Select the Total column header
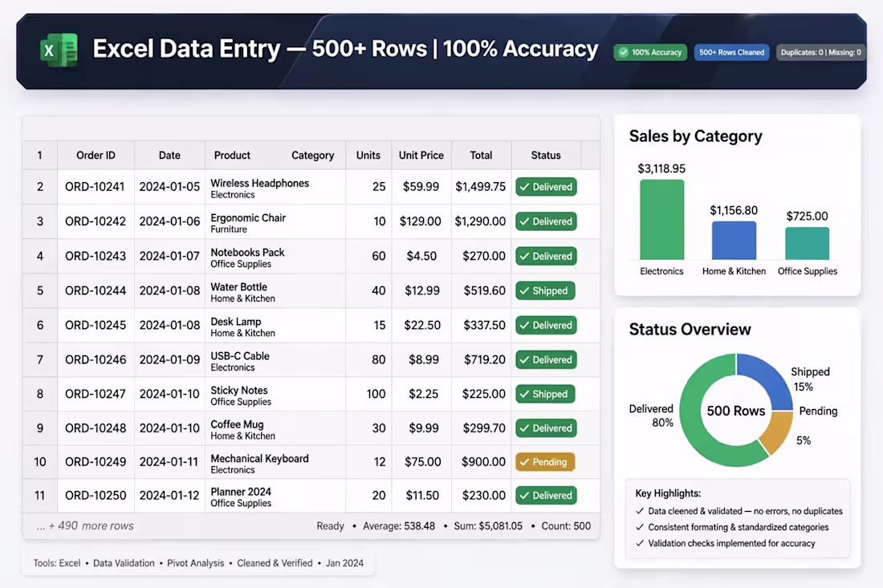 tap(481, 156)
